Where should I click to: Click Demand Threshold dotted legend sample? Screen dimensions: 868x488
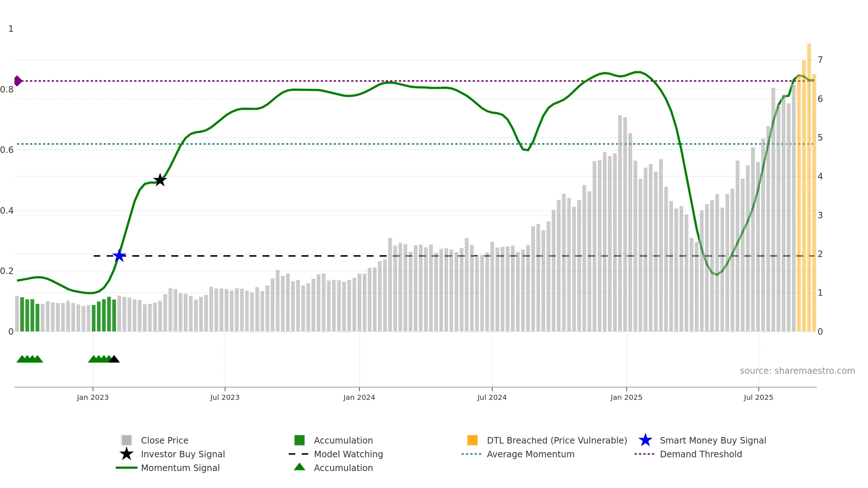644,454
